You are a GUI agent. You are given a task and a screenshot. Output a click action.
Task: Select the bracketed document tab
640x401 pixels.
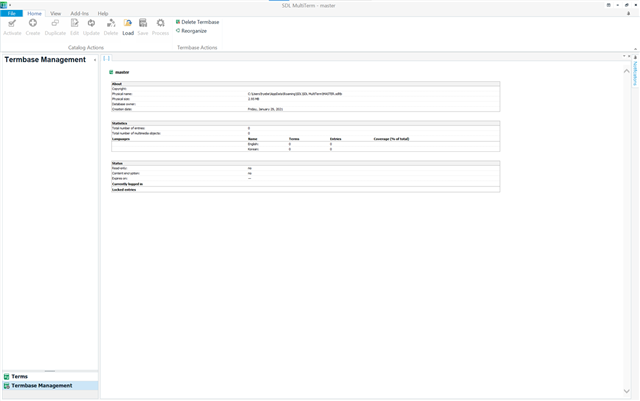[x=107, y=58]
